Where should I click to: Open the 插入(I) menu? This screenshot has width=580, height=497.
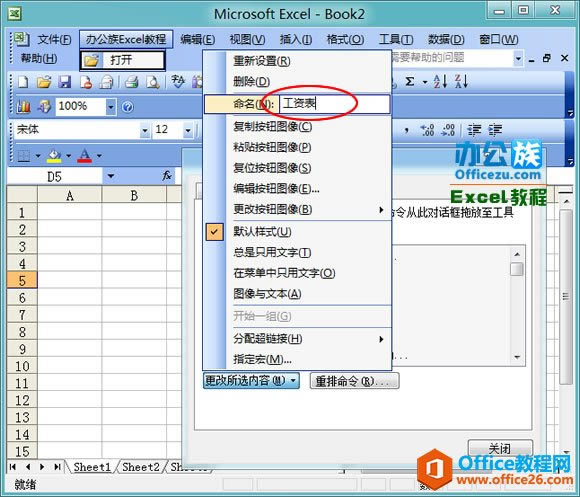296,39
